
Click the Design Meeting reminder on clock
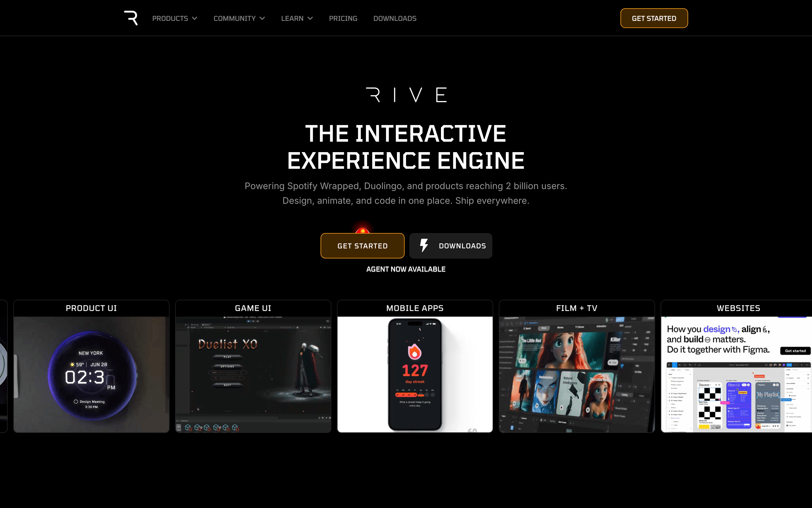pyautogui.click(x=89, y=404)
